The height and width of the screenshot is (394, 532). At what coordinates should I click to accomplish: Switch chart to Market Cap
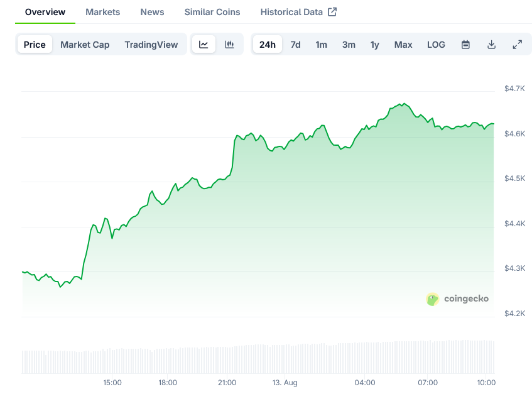85,45
